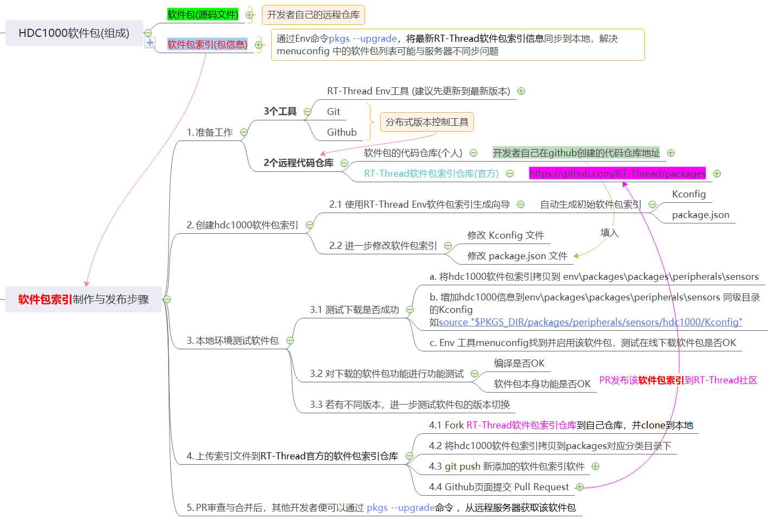
Task: Select the 编译是否OK topic
Action: point(519,363)
